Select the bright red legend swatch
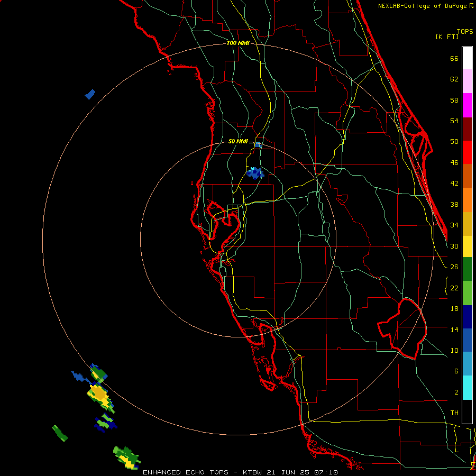The image size is (476, 476). [x=467, y=152]
